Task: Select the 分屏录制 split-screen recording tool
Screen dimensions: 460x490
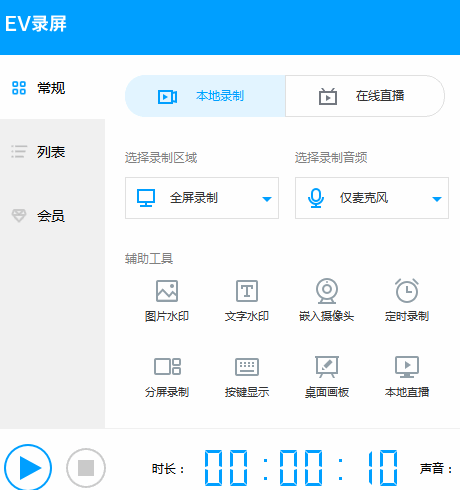Action: pyautogui.click(x=167, y=377)
